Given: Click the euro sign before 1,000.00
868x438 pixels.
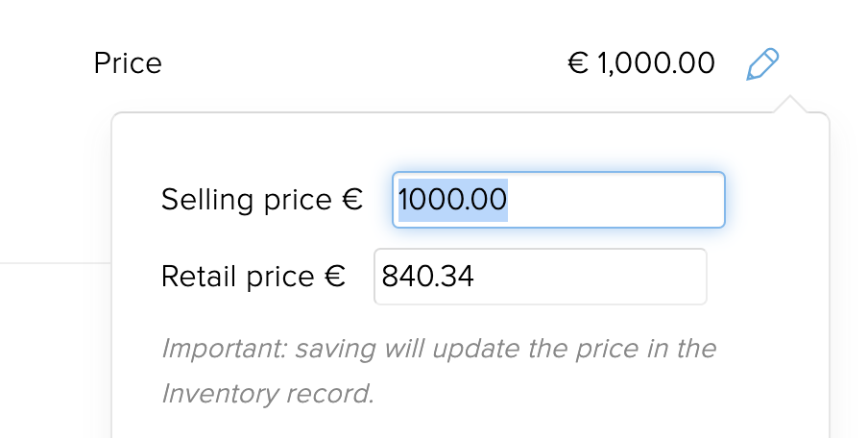Looking at the screenshot, I should 578,62.
